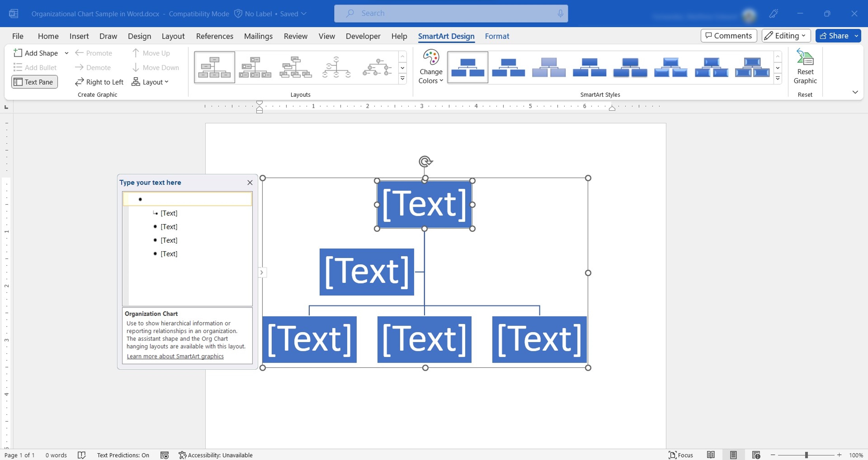
Task: Toggle the Text Pane button
Action: pos(34,82)
